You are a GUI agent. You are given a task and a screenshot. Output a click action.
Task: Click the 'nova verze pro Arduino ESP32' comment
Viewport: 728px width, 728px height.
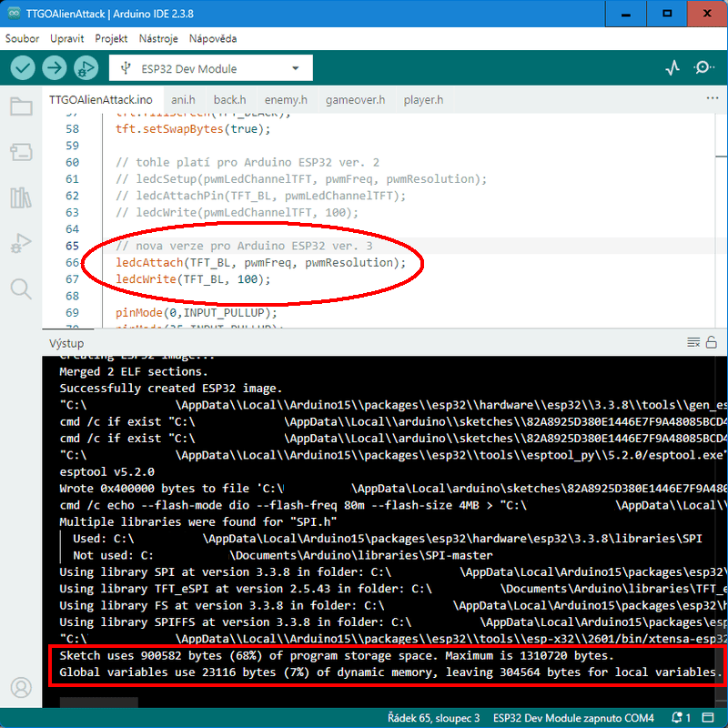click(244, 246)
